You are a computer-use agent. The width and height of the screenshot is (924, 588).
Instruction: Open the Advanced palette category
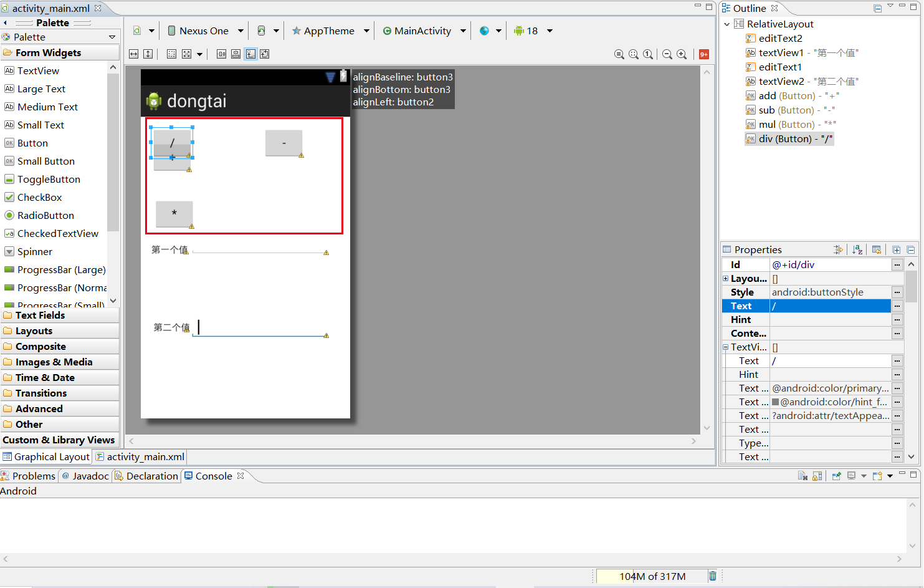(60, 409)
